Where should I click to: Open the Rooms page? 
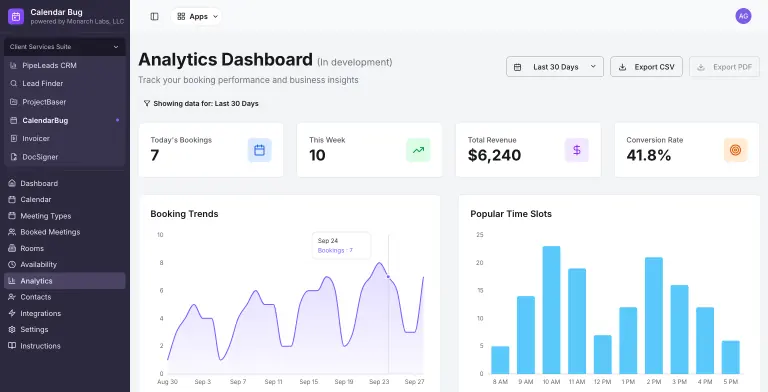click(x=64, y=248)
